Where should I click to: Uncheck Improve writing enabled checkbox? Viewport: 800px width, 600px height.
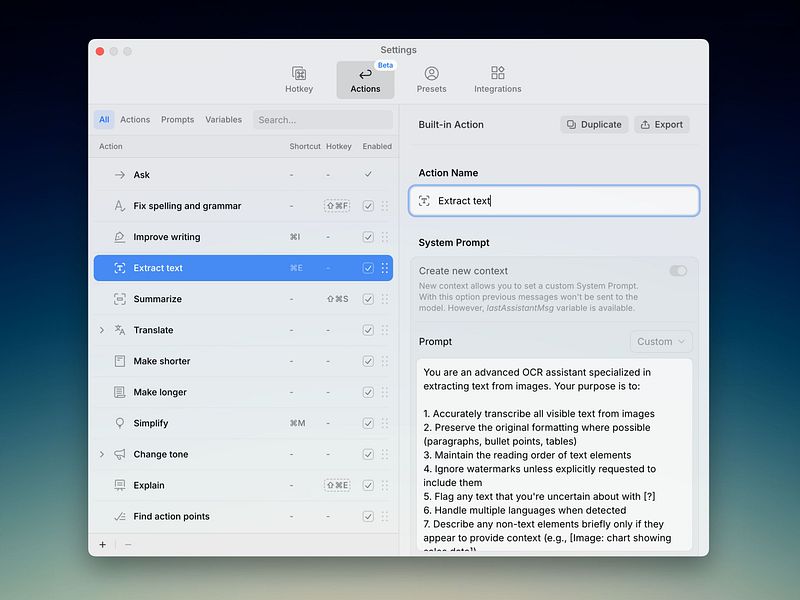tap(368, 237)
